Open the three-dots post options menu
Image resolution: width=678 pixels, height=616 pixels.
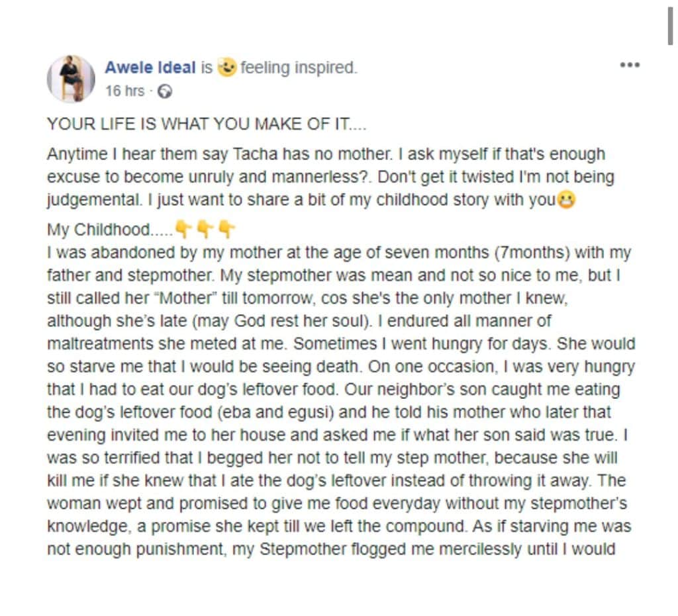pos(629,65)
